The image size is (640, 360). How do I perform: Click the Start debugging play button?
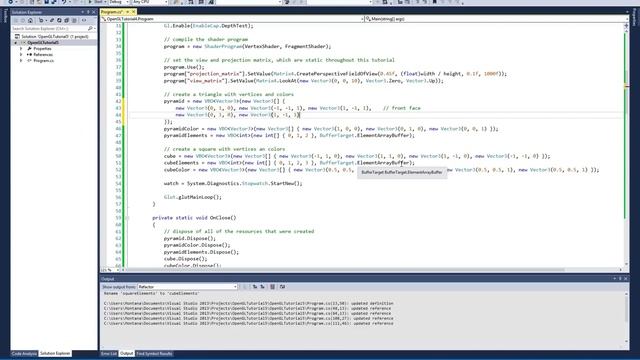(90, 2)
